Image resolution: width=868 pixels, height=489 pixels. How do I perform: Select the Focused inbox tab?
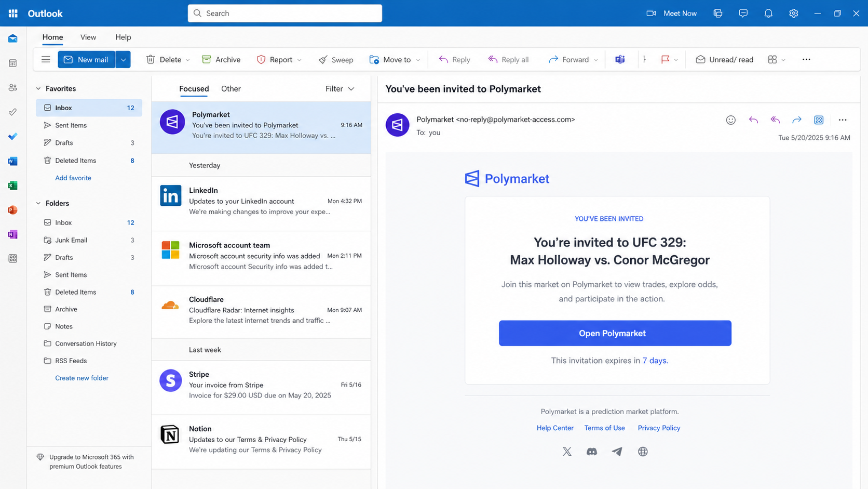194,89
